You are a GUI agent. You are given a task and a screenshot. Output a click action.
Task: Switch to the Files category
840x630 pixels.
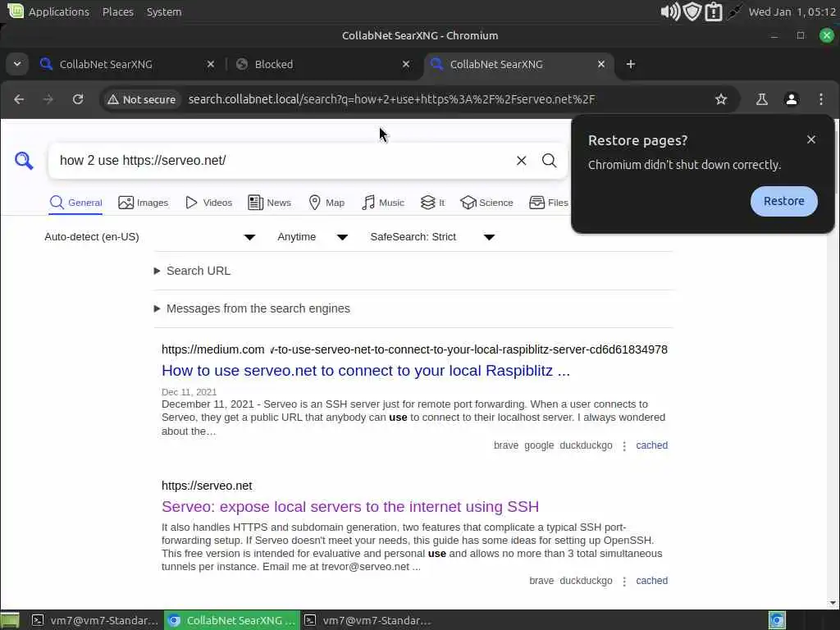(x=549, y=203)
